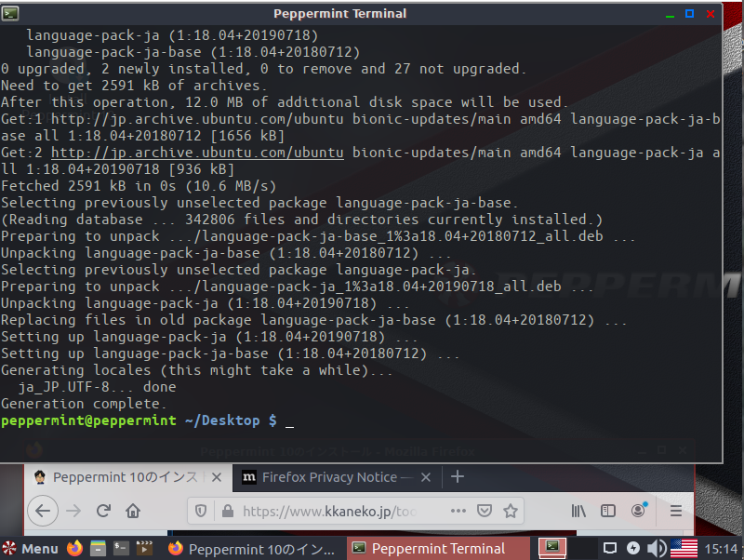The height and width of the screenshot is (560, 744).
Task: Click empty second workspace in pager
Action: [x=582, y=548]
